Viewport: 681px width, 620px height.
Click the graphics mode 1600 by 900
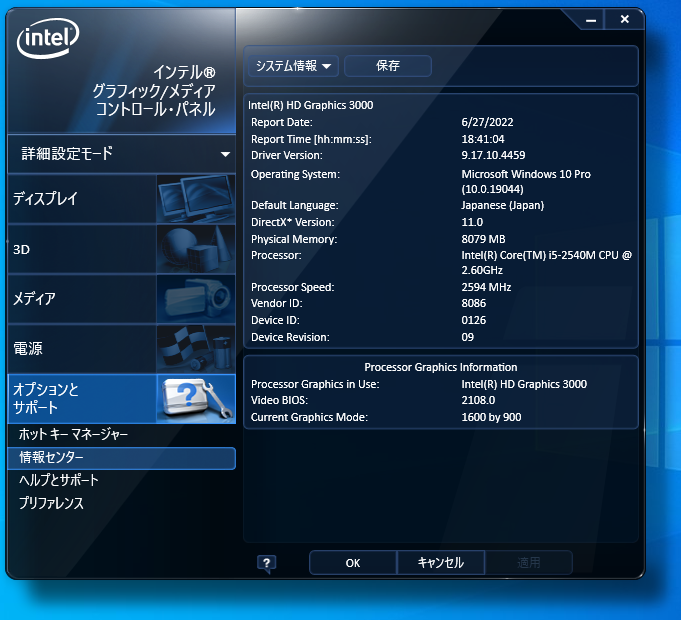[491, 417]
